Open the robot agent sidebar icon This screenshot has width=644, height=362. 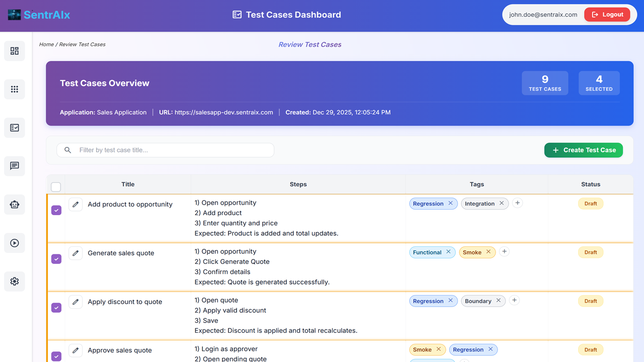[x=15, y=205]
